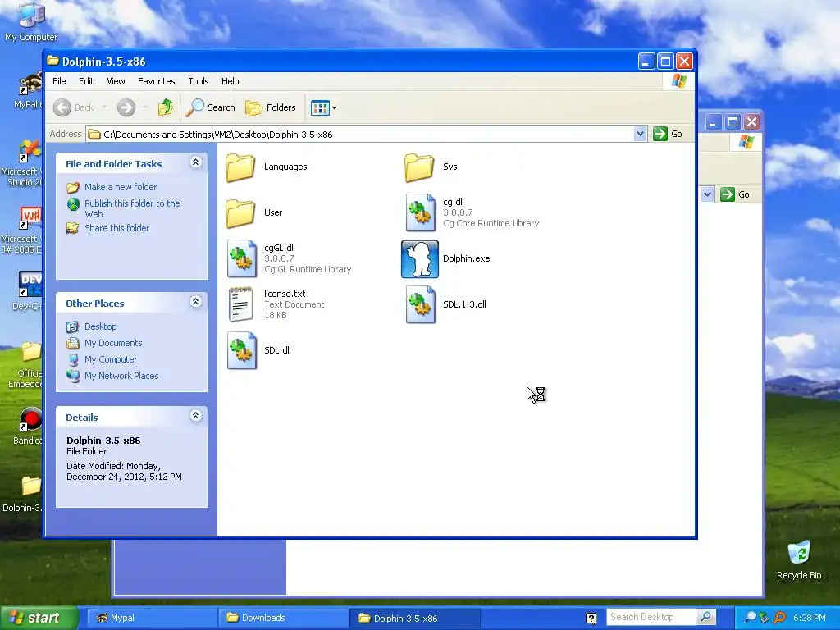Click Publish this folder to the Web
The image size is (840, 630).
click(x=132, y=208)
